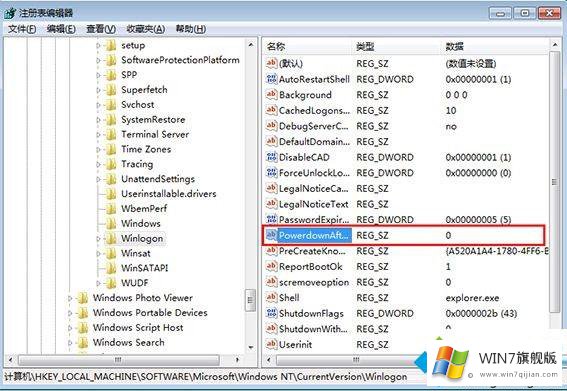Click the Shell string value icon
Screen dimensions: 567x391
tap(272, 297)
